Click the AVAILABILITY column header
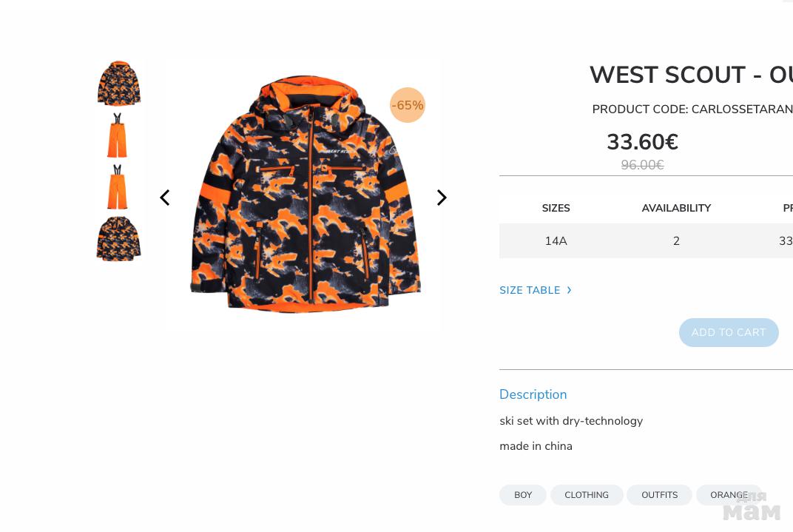 (x=676, y=209)
